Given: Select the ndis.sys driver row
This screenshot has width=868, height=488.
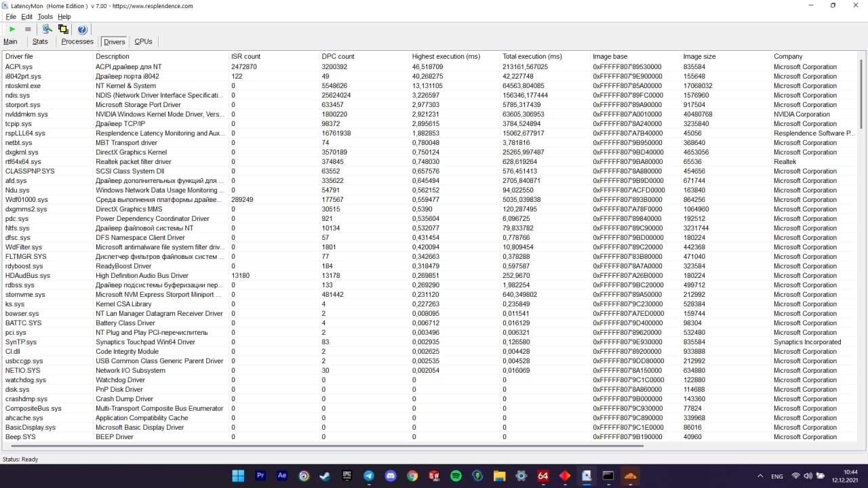Looking at the screenshot, I should (431, 96).
